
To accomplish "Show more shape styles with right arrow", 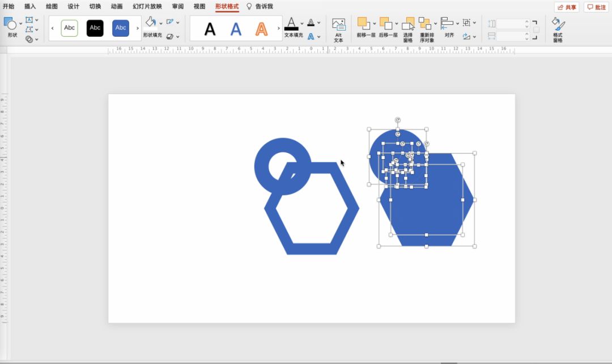I will pos(137,28).
